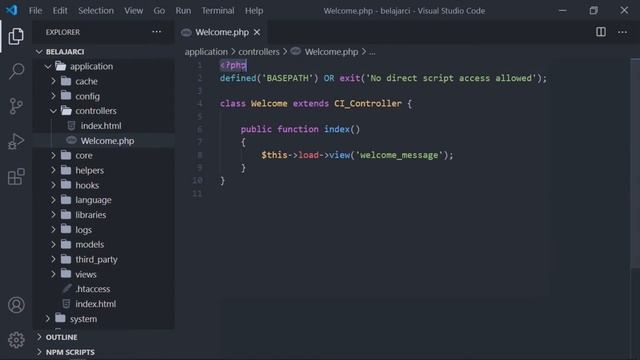Click the VS Code logo icon
The image size is (640, 360).
12,10
